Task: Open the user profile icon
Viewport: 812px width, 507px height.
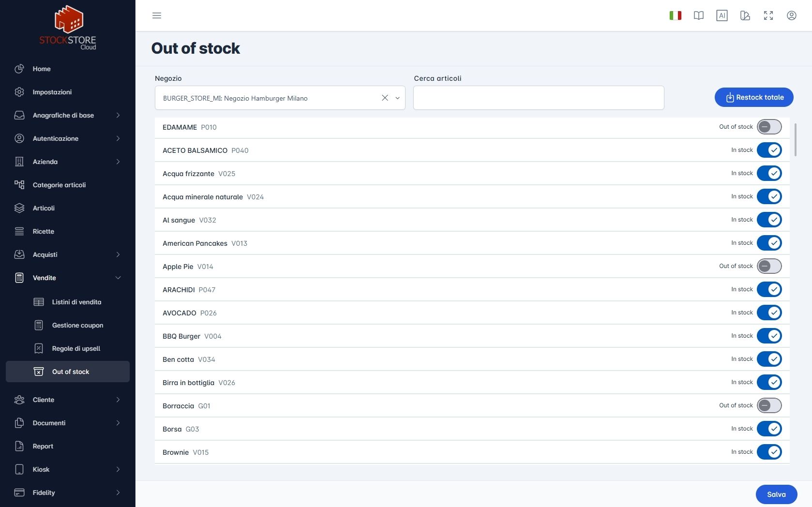Action: pyautogui.click(x=792, y=15)
